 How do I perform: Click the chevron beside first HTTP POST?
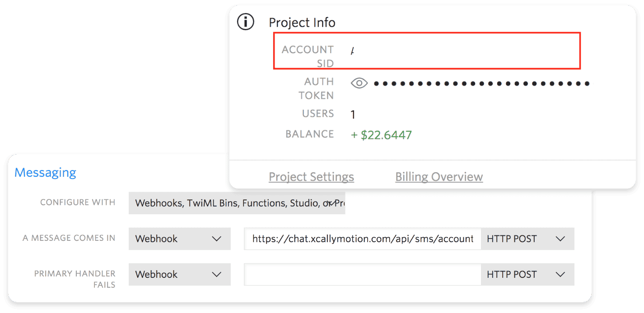point(560,239)
